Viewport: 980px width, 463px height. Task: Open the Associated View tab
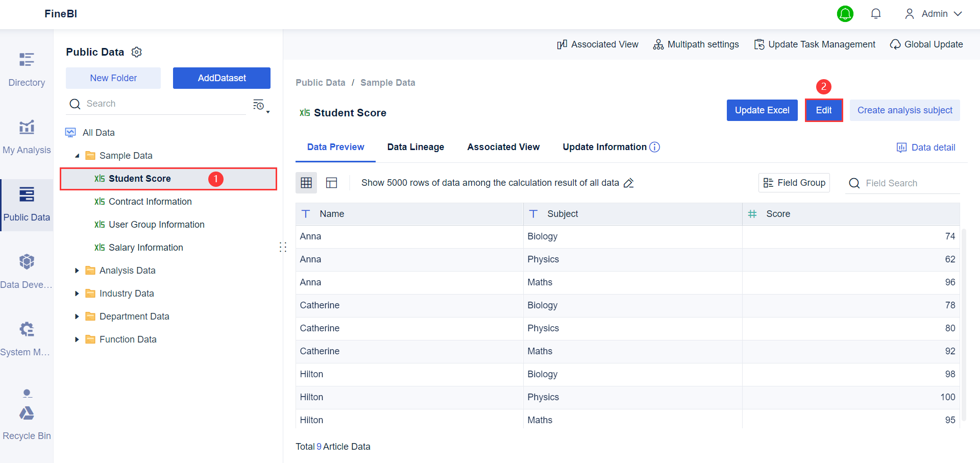click(x=503, y=147)
